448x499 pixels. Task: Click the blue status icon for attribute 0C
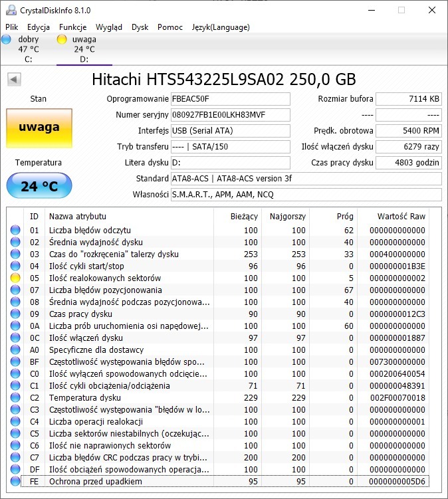15,338
